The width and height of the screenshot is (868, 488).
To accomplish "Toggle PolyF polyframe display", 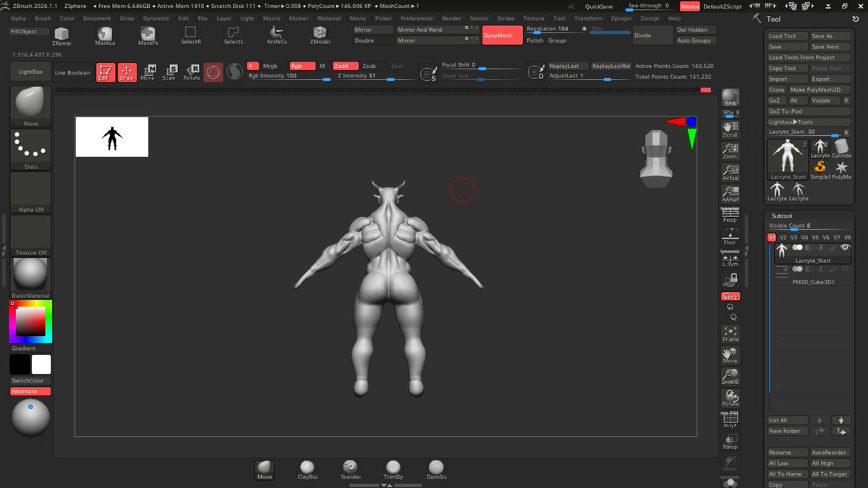I will click(731, 419).
